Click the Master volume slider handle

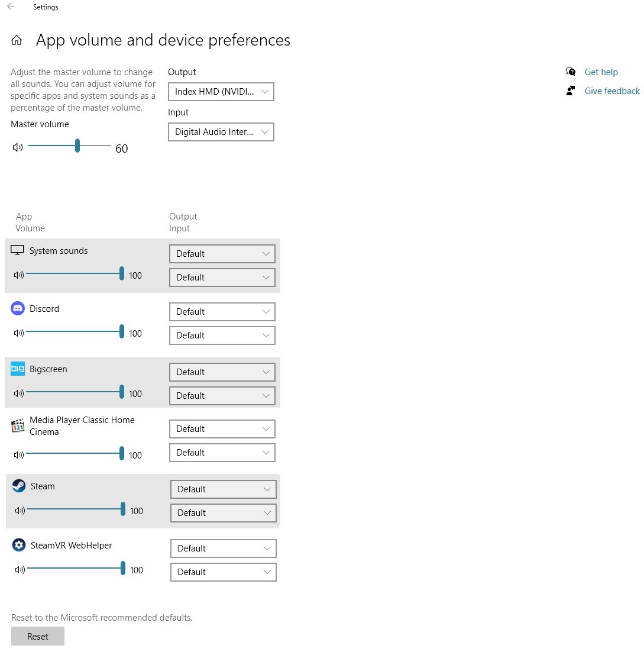click(x=77, y=146)
